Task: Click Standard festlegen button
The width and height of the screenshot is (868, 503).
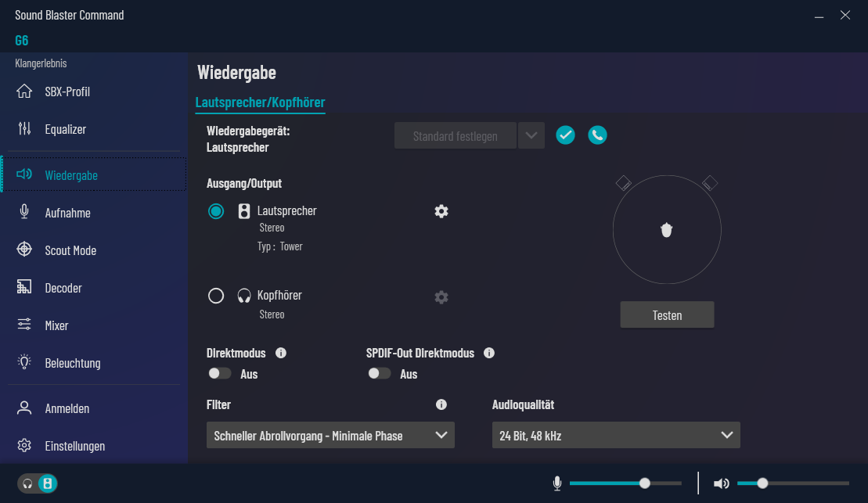Action: [x=455, y=135]
